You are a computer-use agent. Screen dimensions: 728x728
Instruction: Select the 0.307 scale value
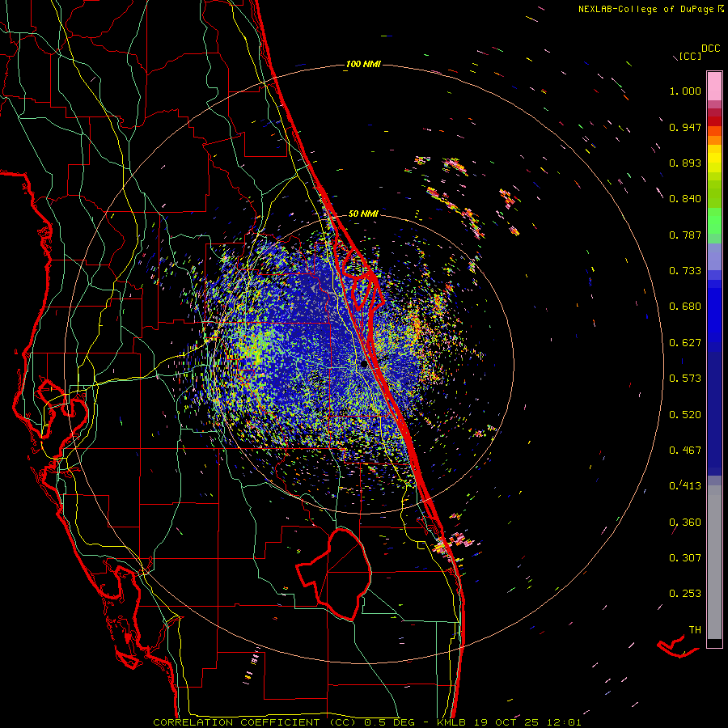685,558
